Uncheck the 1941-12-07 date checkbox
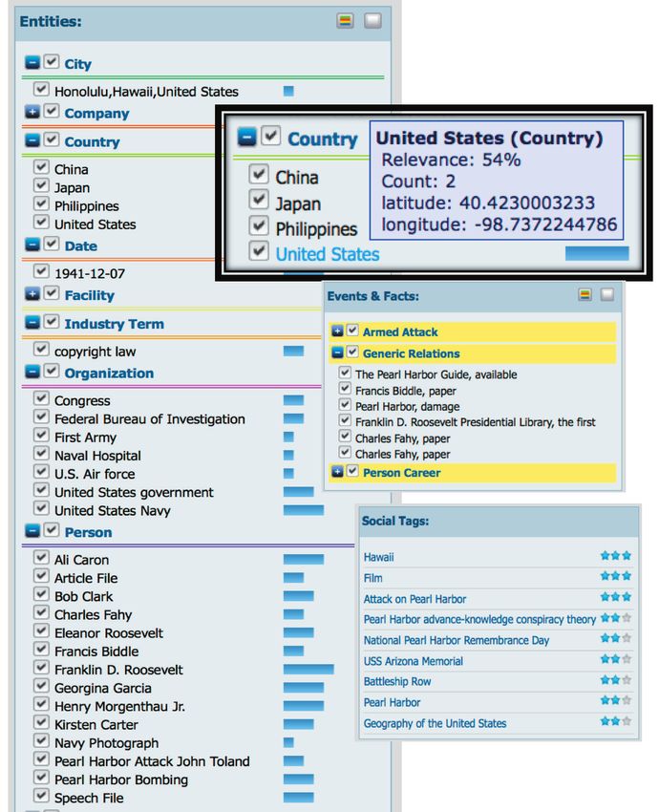The image size is (659, 812). point(41,271)
